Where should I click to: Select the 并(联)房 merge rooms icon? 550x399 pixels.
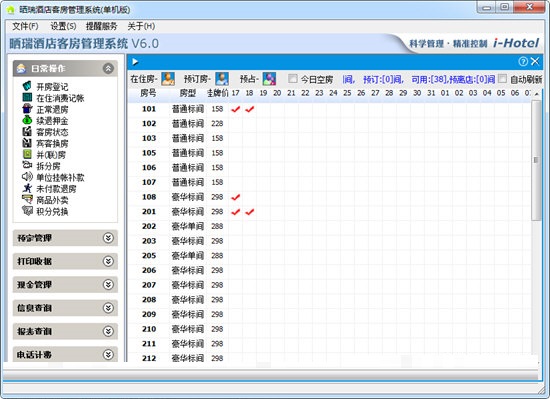tap(27, 154)
